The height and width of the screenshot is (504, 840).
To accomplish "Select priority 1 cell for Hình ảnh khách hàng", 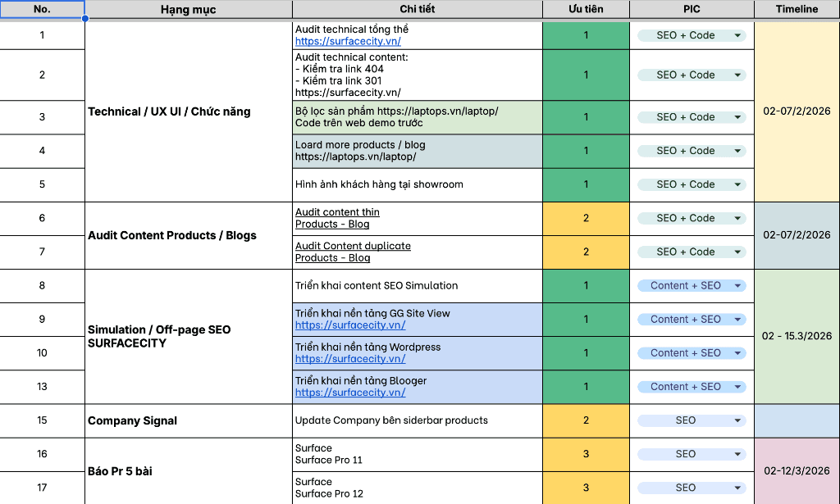I will tap(586, 184).
